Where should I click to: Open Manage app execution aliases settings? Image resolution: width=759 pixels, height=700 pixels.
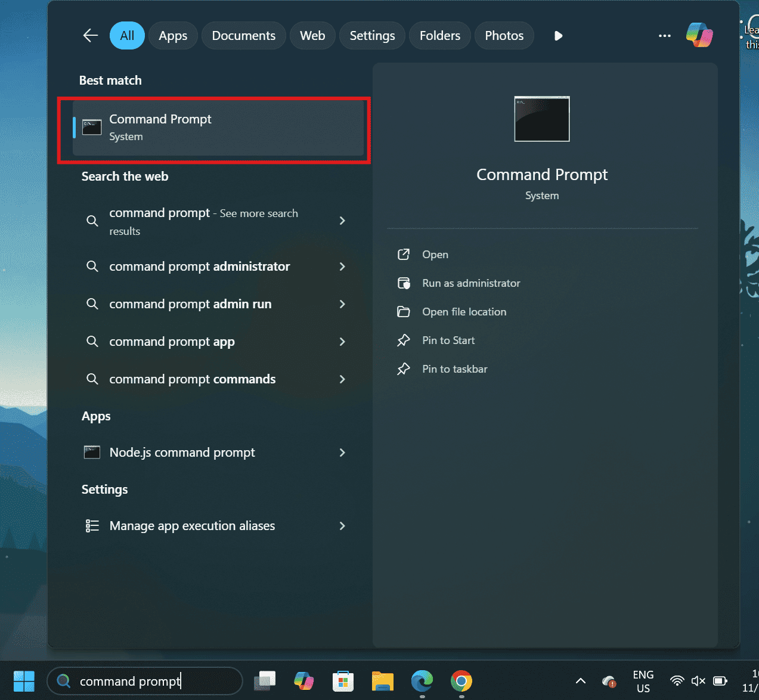click(x=191, y=525)
